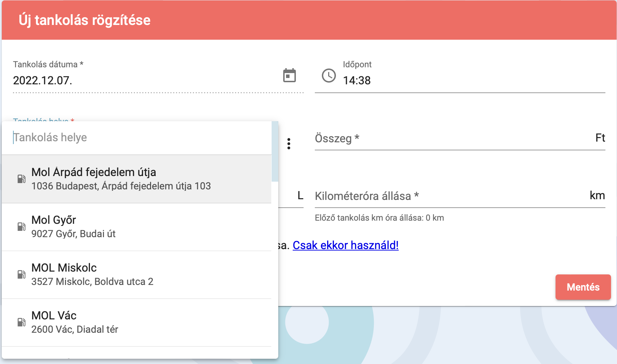
Task: Save the refuel with Mentés button
Action: pyautogui.click(x=583, y=287)
